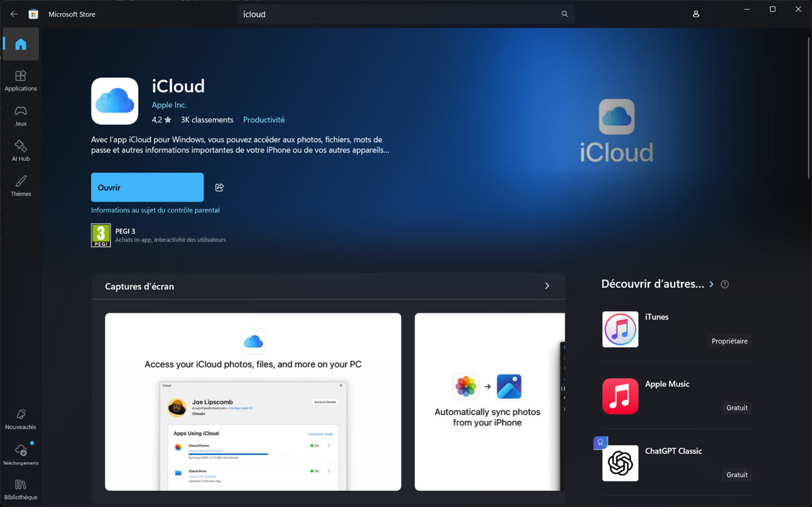The width and height of the screenshot is (812, 507).
Task: Click the Microsoft Store logo icon
Action: (x=34, y=14)
